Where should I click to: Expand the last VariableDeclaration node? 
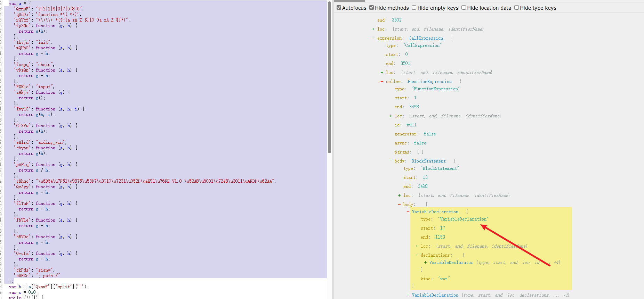point(408,295)
